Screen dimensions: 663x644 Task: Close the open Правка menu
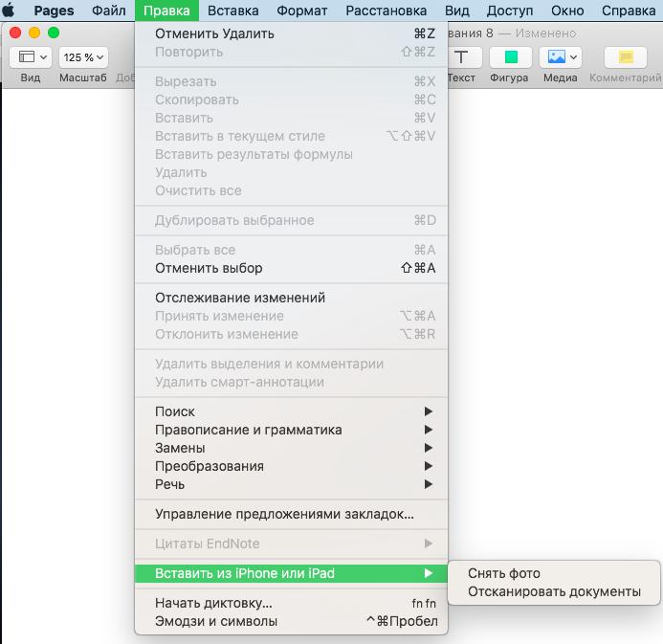pos(166,11)
